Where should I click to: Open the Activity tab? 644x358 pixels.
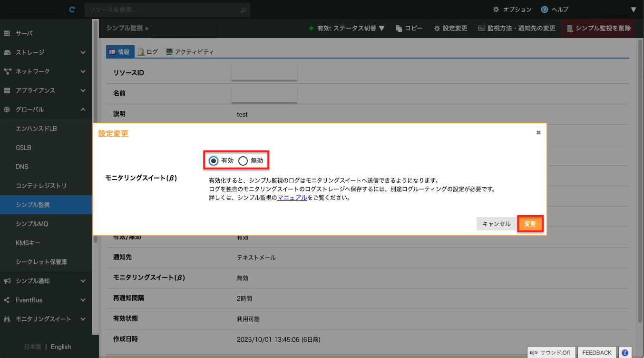click(190, 52)
